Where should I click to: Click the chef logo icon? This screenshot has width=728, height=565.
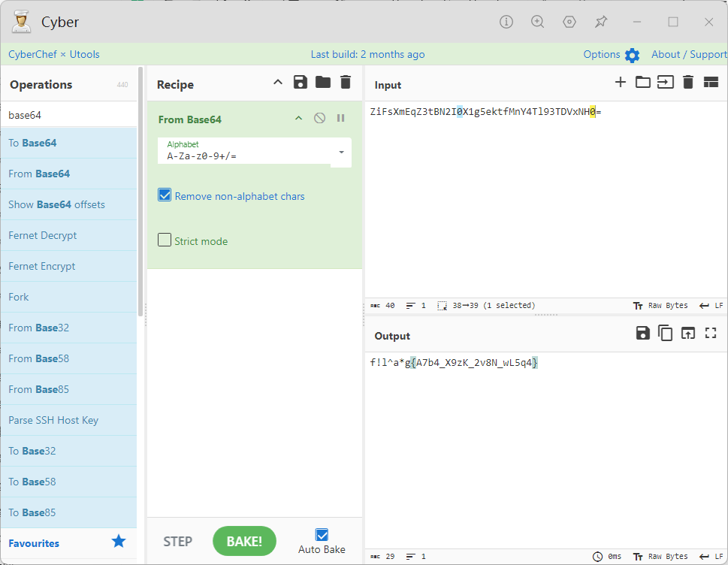coord(21,22)
